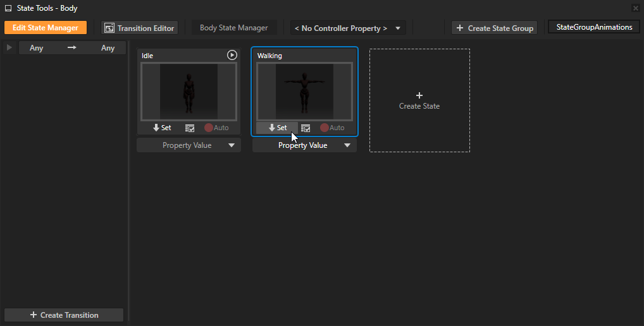Open Property Value dropdown under Idle

click(x=189, y=145)
